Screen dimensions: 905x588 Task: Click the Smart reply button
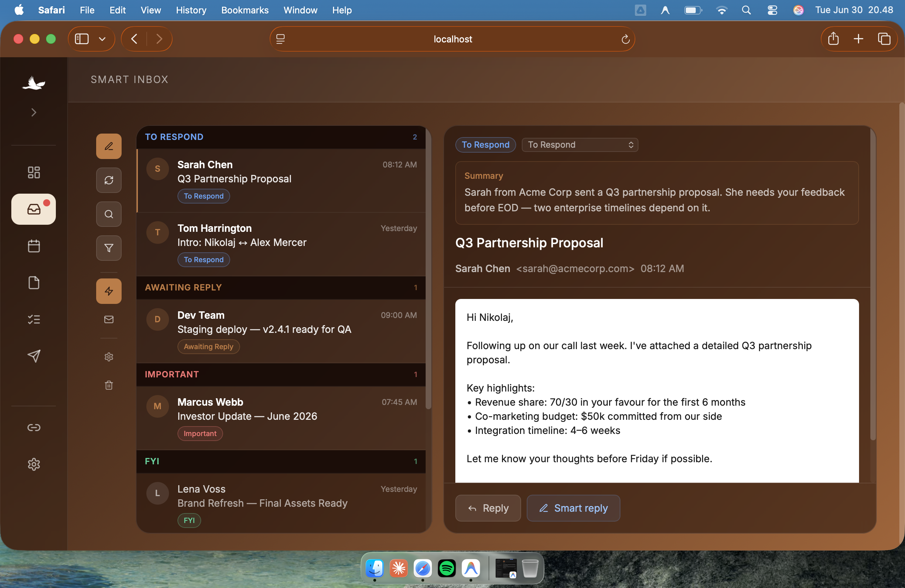tap(573, 508)
